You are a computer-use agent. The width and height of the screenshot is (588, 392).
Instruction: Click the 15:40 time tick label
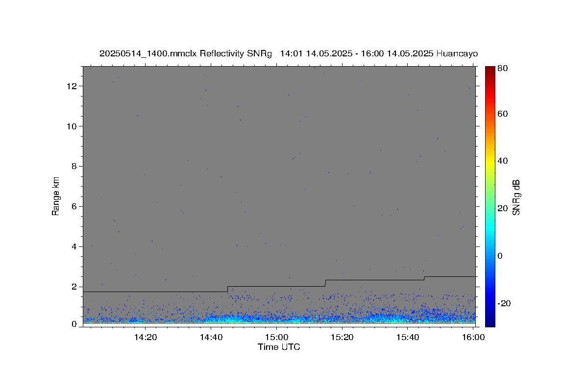coord(408,337)
